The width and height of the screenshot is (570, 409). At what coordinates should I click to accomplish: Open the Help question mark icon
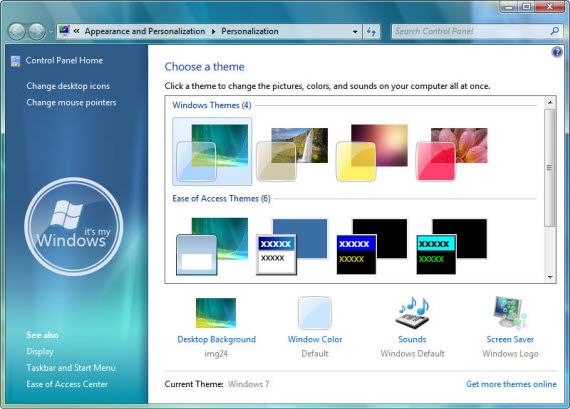pos(557,52)
